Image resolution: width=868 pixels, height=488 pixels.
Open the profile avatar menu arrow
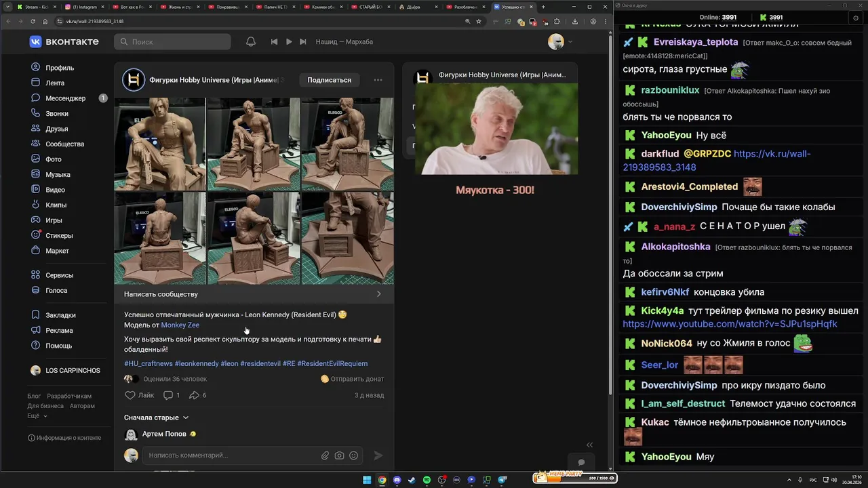coord(570,42)
